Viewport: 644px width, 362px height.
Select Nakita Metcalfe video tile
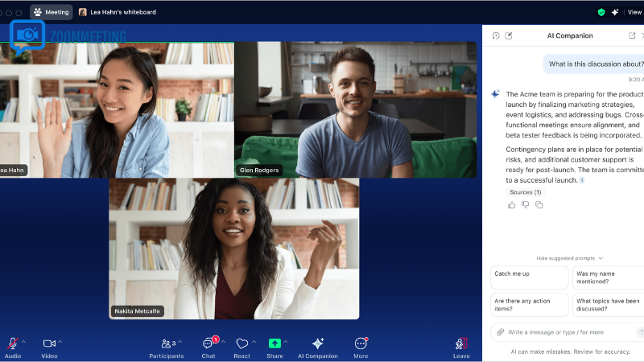(x=234, y=249)
